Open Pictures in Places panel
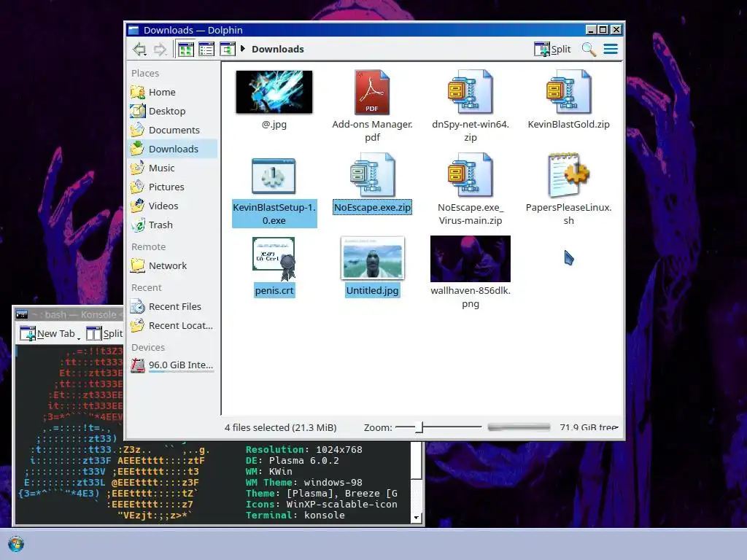747x560 pixels. coord(174,187)
